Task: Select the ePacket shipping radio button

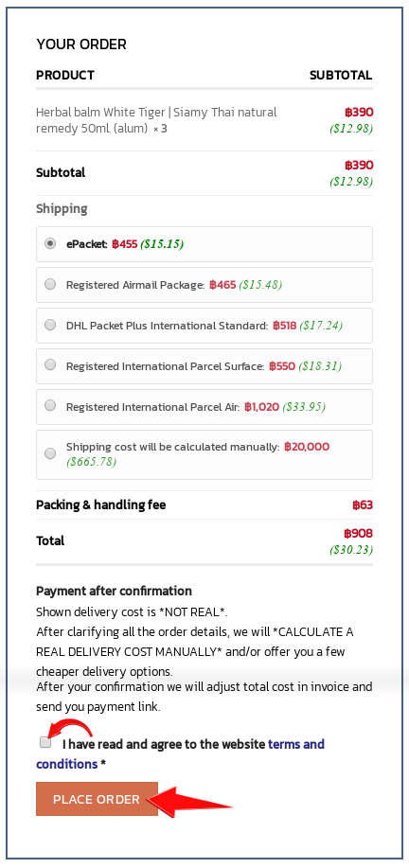Action: (x=50, y=243)
